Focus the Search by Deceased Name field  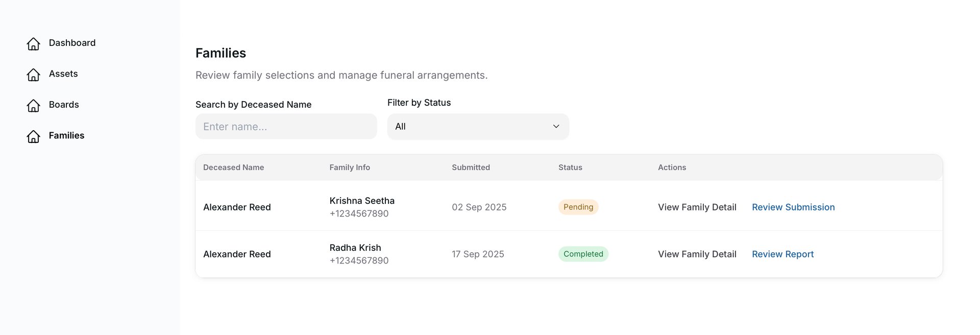click(x=286, y=127)
